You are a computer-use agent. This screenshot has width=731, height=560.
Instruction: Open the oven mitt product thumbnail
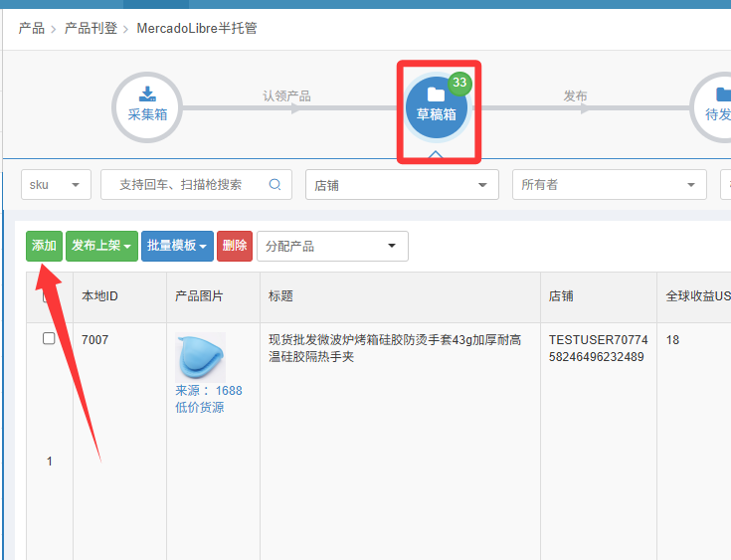click(x=200, y=356)
